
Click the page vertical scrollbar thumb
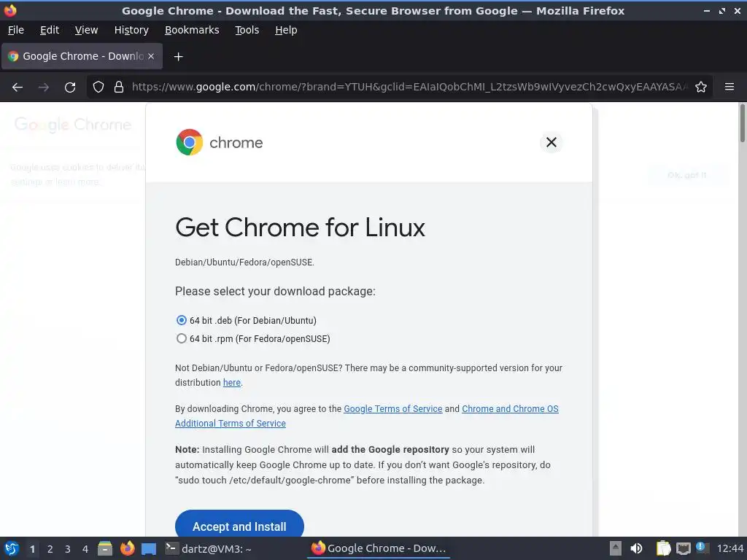(x=742, y=122)
